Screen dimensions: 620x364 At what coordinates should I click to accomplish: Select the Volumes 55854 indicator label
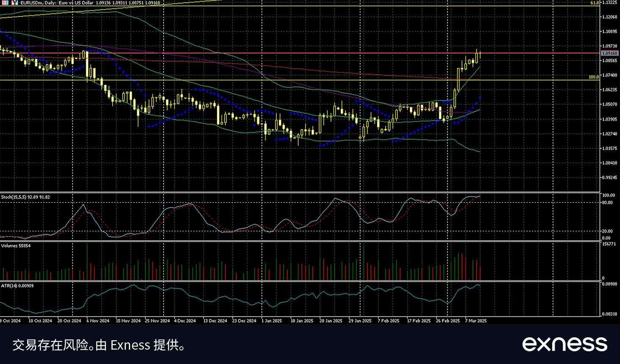(x=16, y=246)
